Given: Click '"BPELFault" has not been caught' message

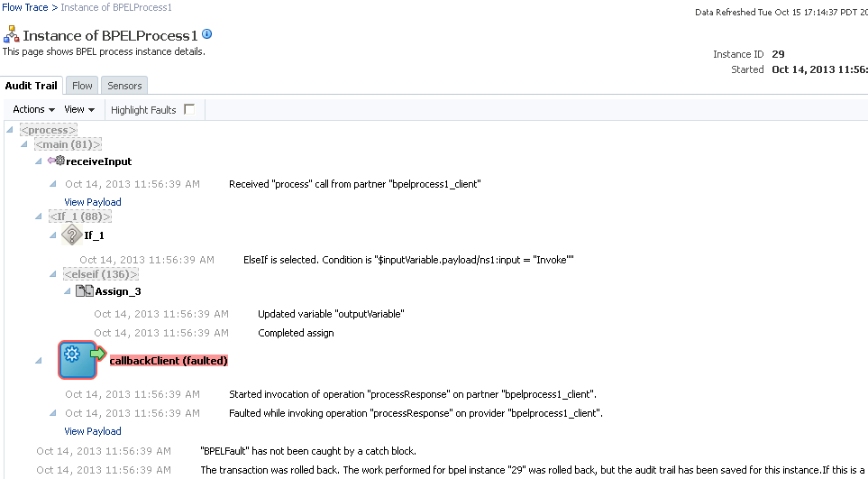Looking at the screenshot, I should click(308, 451).
